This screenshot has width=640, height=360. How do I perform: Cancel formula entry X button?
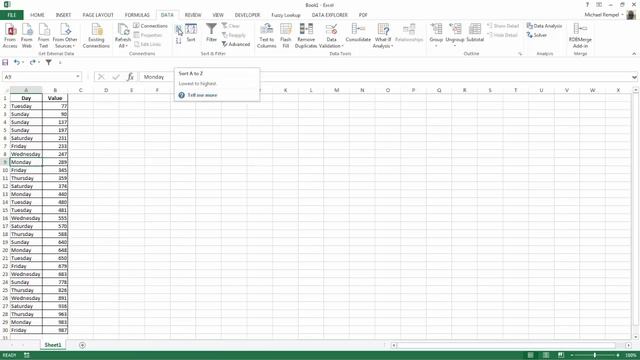pos(101,77)
